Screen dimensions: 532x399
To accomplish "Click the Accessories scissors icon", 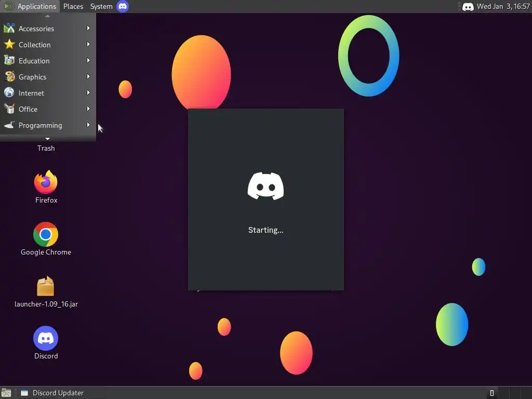I will (9, 28).
